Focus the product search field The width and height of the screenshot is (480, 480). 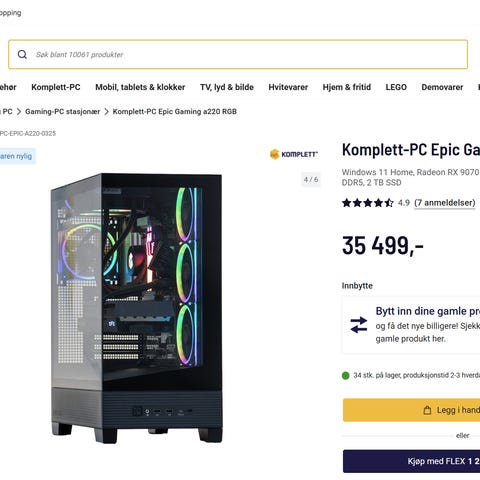(238, 54)
